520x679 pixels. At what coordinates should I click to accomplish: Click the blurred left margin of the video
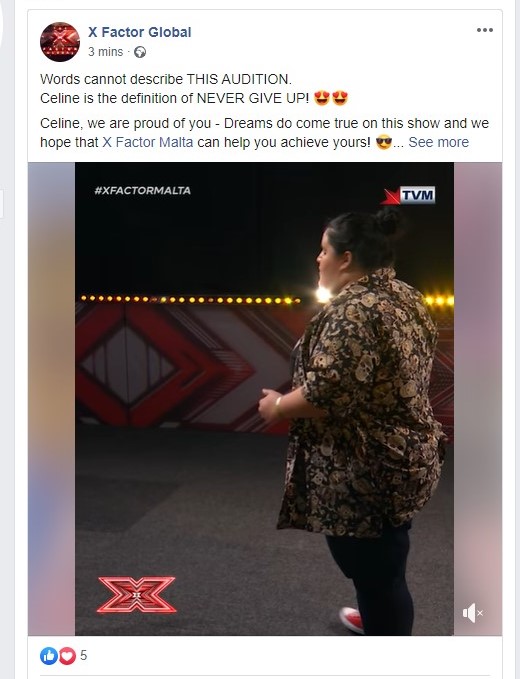[x=52, y=398]
